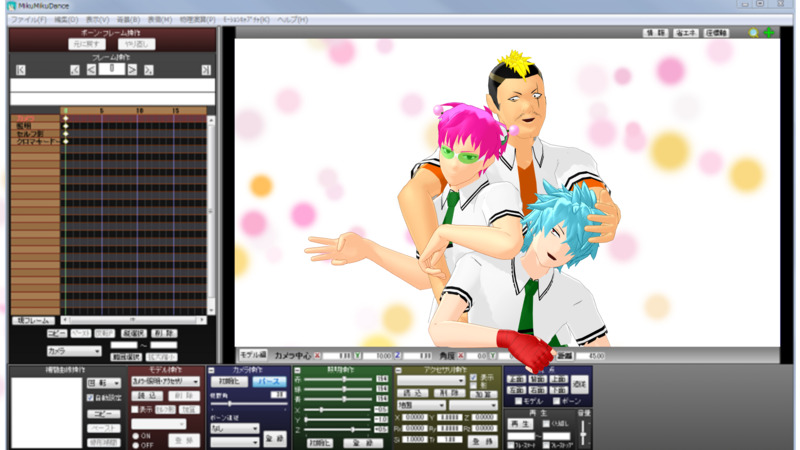Click the 正面 front view button
This screenshot has height=450, width=800.
click(x=516, y=379)
